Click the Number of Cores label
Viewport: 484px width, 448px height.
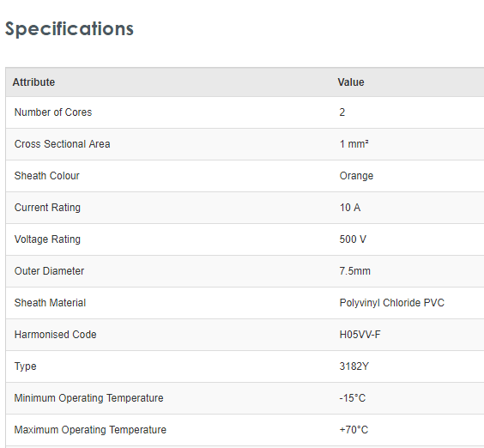(53, 112)
